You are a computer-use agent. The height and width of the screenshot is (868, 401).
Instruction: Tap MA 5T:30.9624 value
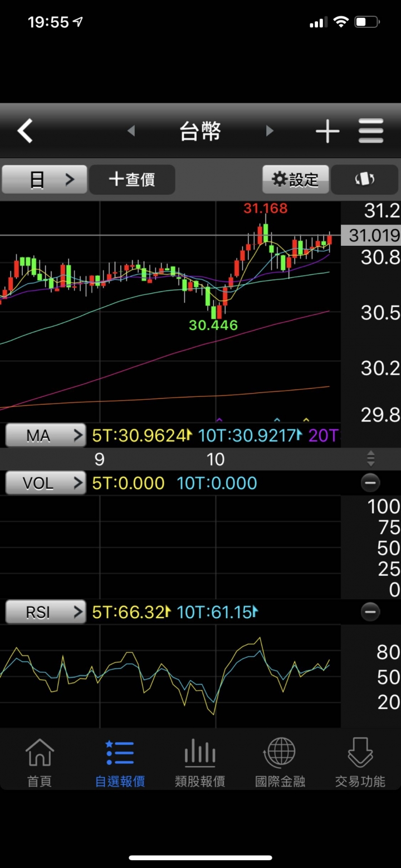(139, 435)
